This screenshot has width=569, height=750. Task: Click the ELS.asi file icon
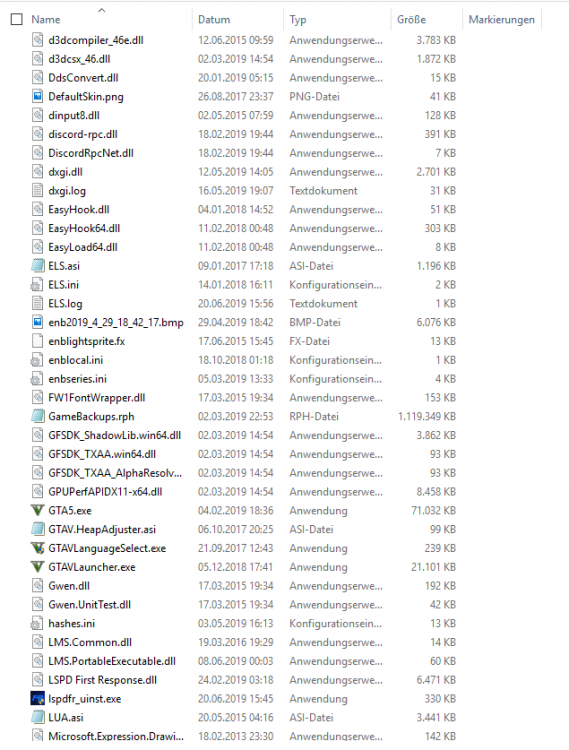[x=37, y=266]
